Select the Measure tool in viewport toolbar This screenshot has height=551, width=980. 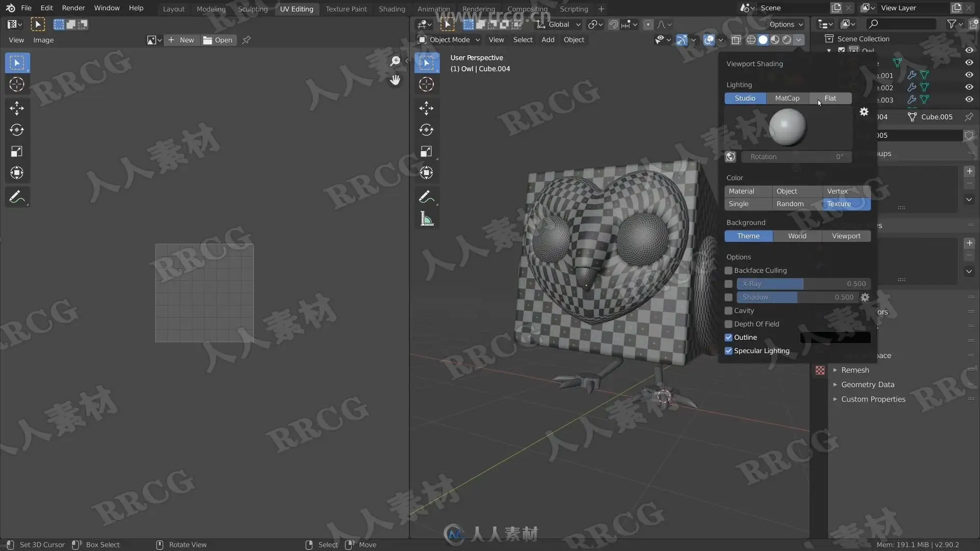[x=426, y=219]
